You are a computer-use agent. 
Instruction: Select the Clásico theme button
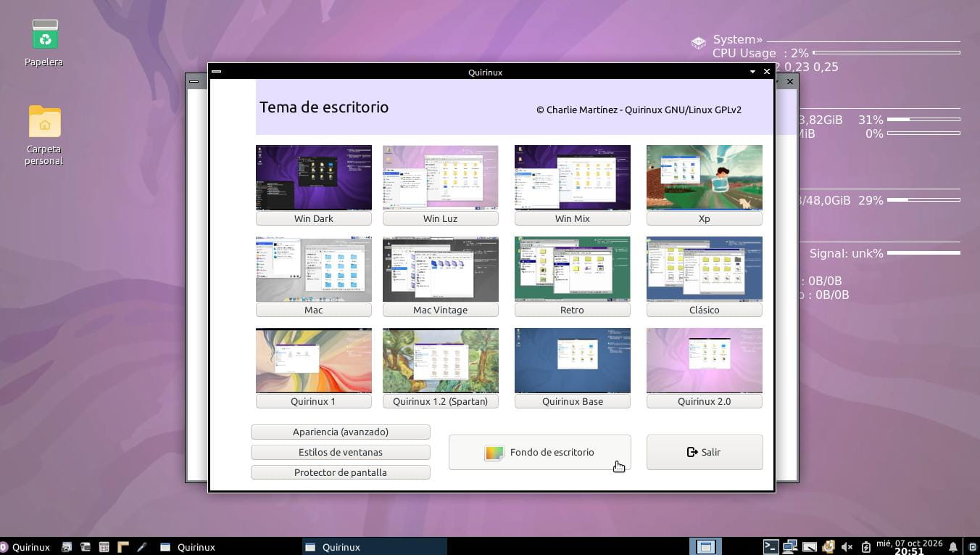pyautogui.click(x=705, y=310)
